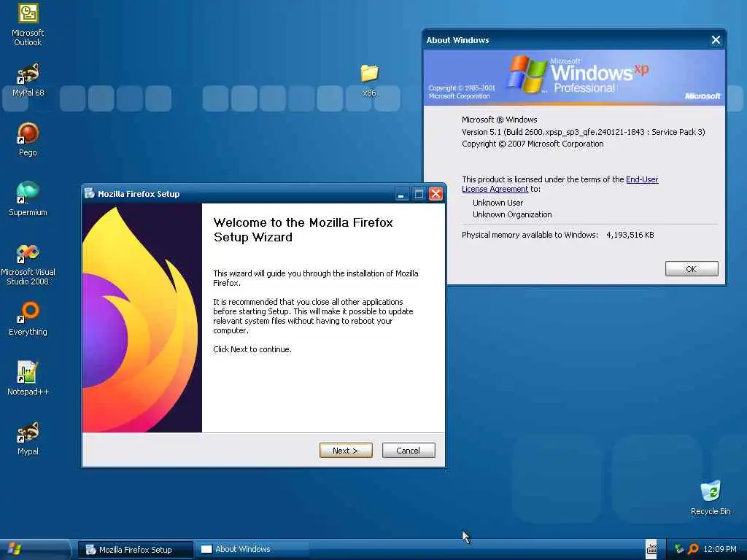
Task: Select the Mypal desktop shortcut at bottom
Action: (x=28, y=438)
